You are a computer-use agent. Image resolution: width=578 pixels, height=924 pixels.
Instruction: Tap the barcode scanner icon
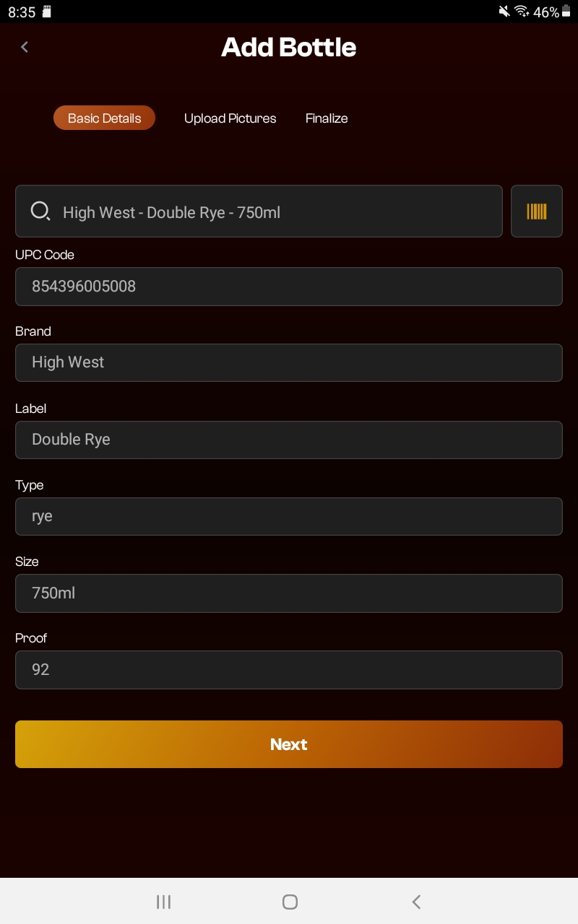(x=536, y=212)
